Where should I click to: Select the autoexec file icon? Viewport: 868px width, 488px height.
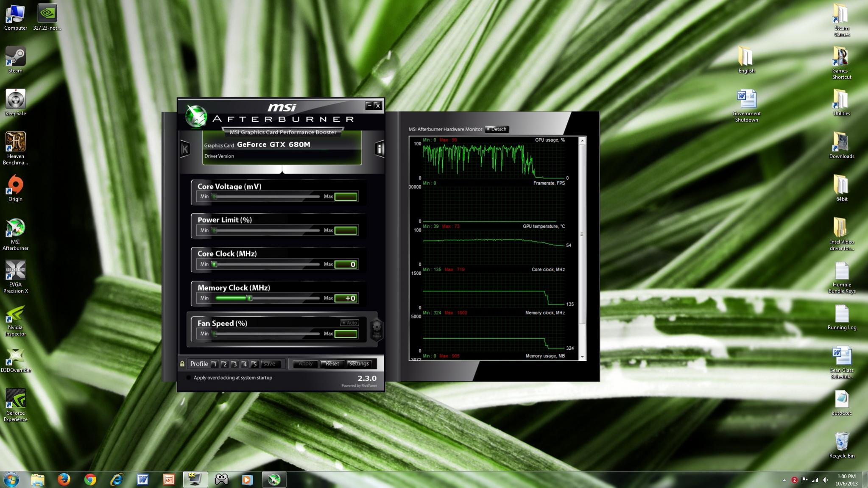coord(842,403)
